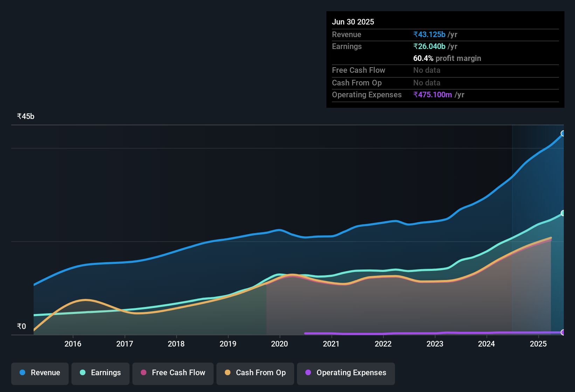Toggle the Free Cash Flow series off
This screenshot has height=392, width=575.
pos(173,373)
